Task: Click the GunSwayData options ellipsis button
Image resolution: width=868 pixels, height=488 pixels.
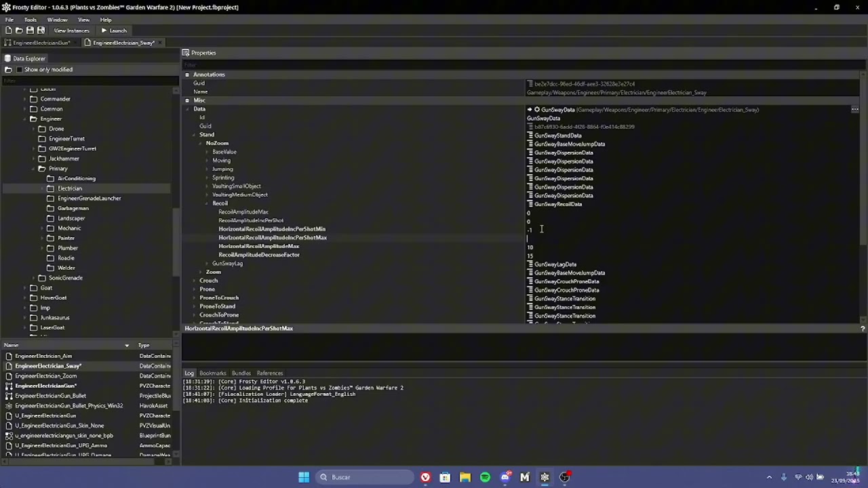Action: pyautogui.click(x=855, y=110)
